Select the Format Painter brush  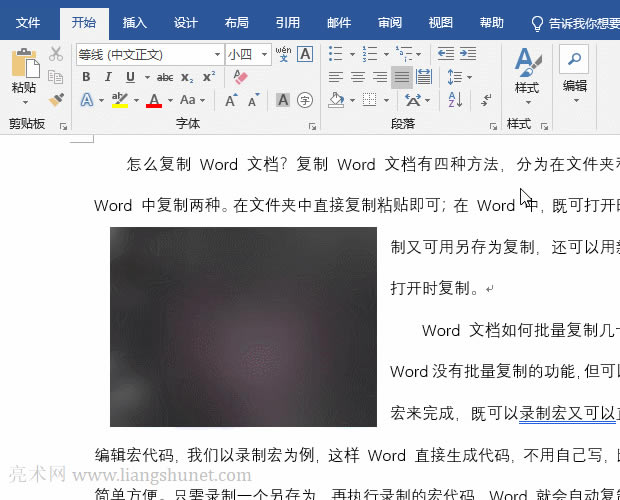tap(56, 100)
